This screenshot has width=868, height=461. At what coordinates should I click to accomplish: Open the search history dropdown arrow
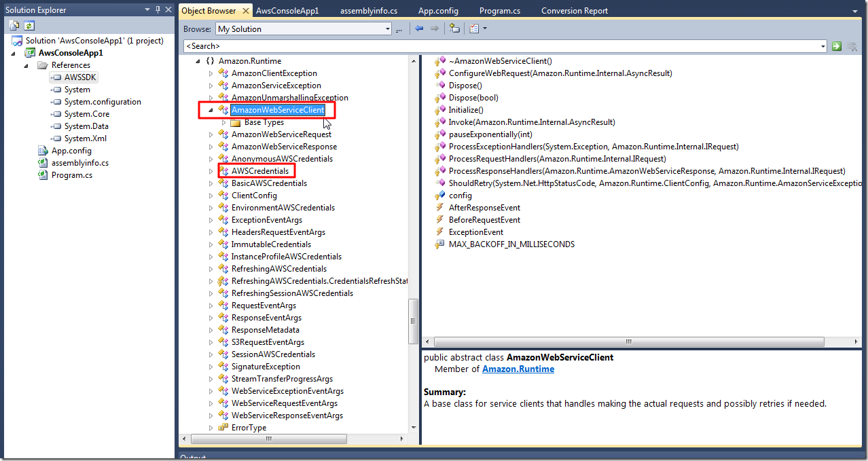coord(823,46)
